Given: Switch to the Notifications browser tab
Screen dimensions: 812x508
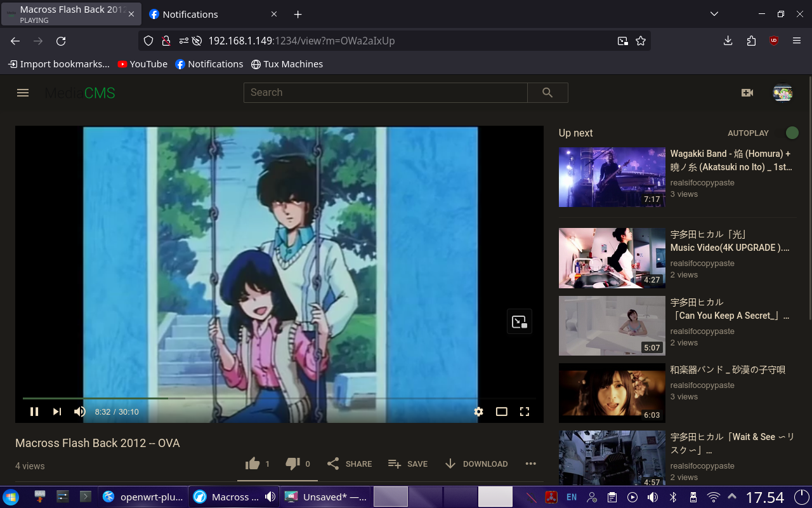Looking at the screenshot, I should (213, 14).
